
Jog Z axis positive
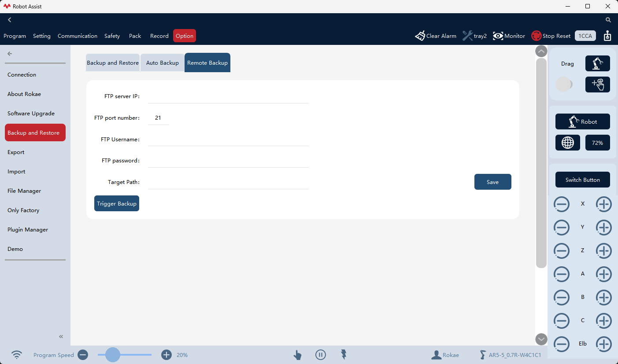click(604, 251)
